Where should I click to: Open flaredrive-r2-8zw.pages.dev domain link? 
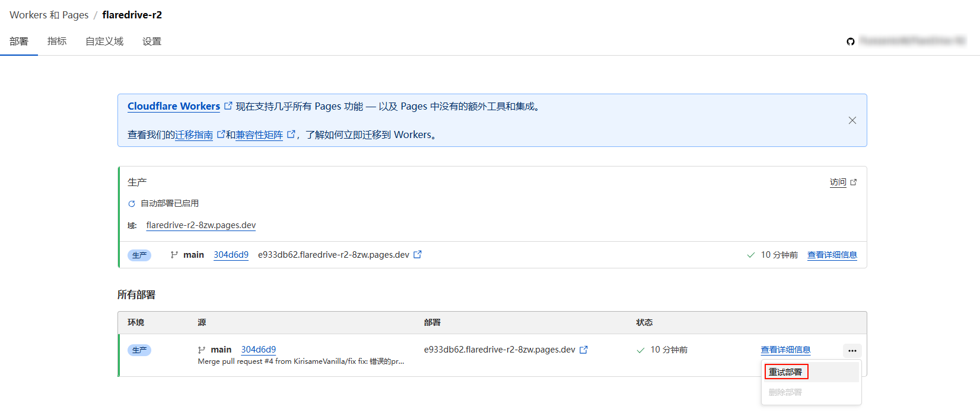201,225
